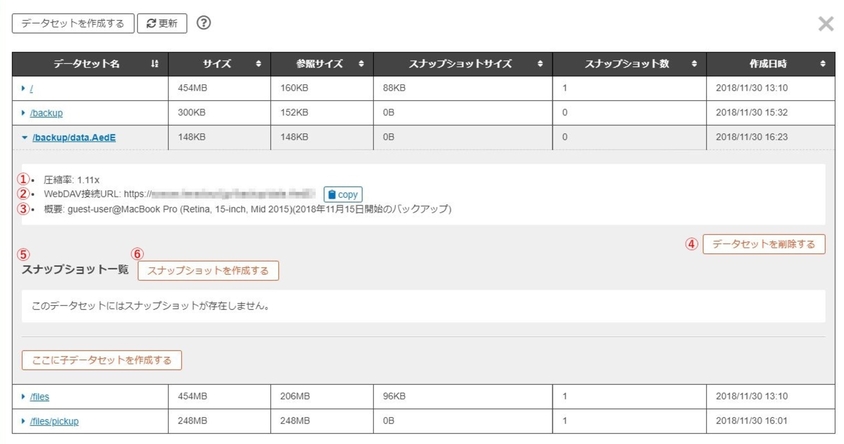Click the help question mark icon
844x444 pixels.
click(204, 23)
